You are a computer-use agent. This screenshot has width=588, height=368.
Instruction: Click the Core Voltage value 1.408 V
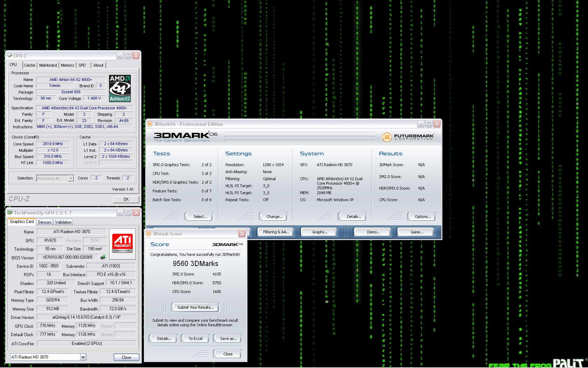(x=94, y=98)
